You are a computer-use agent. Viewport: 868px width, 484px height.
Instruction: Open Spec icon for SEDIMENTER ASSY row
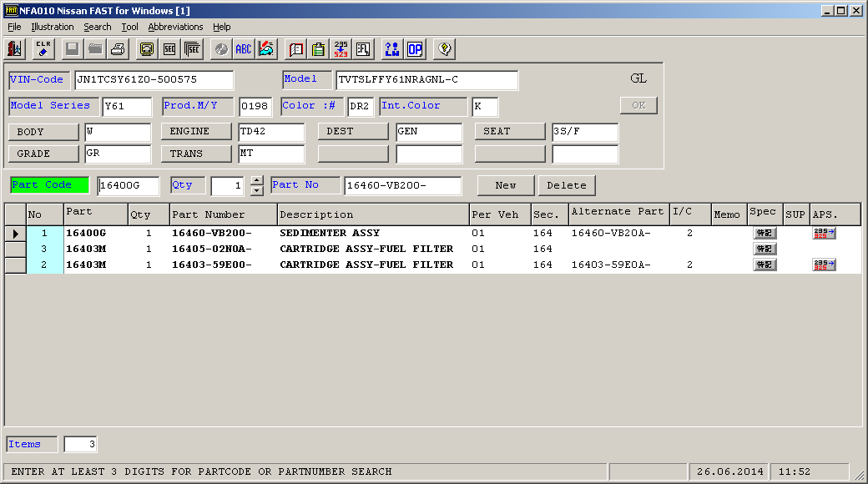coord(765,233)
